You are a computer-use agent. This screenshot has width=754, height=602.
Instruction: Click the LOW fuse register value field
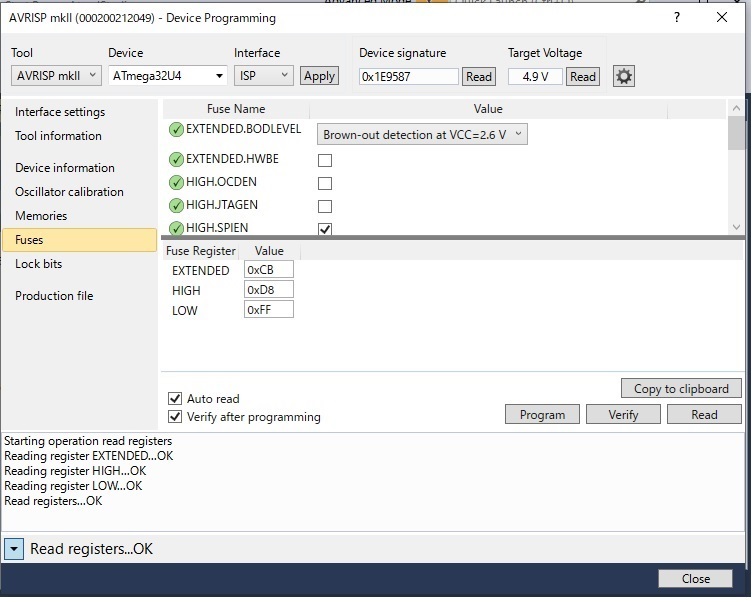(x=269, y=310)
